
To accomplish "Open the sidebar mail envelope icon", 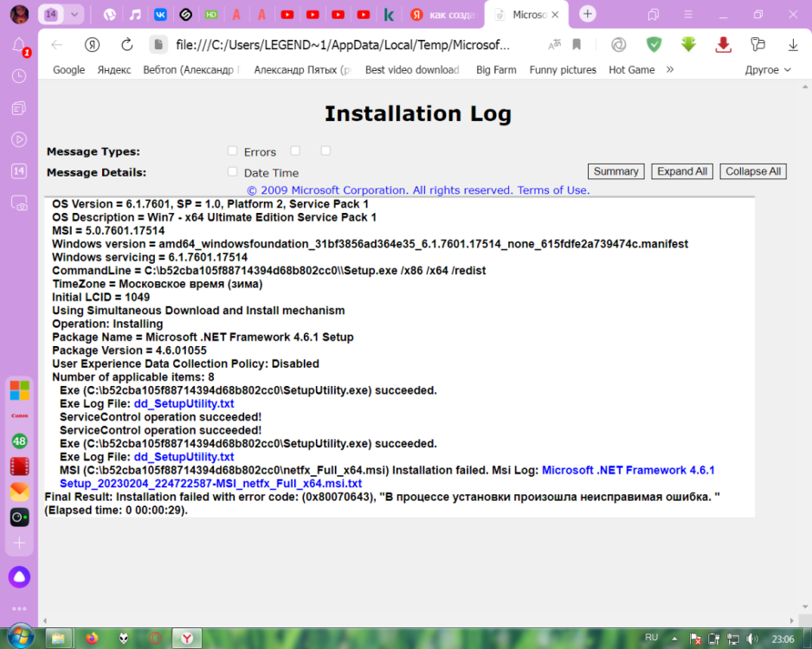I will click(19, 492).
